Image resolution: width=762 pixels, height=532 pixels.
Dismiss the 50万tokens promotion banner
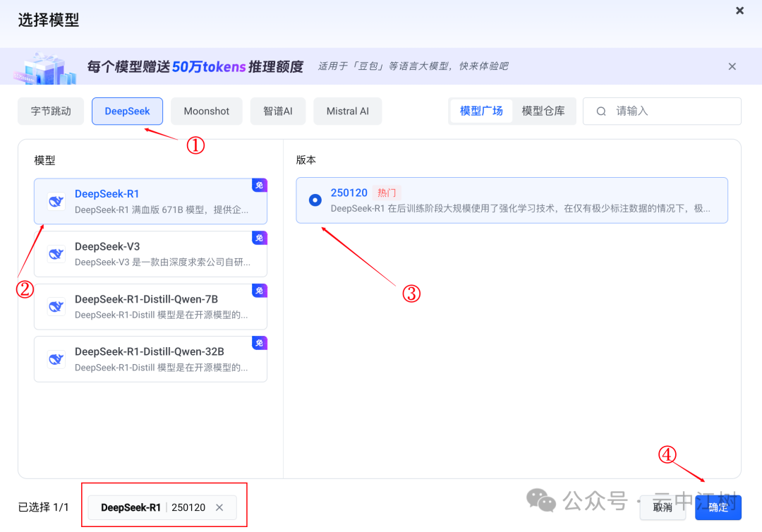732,66
